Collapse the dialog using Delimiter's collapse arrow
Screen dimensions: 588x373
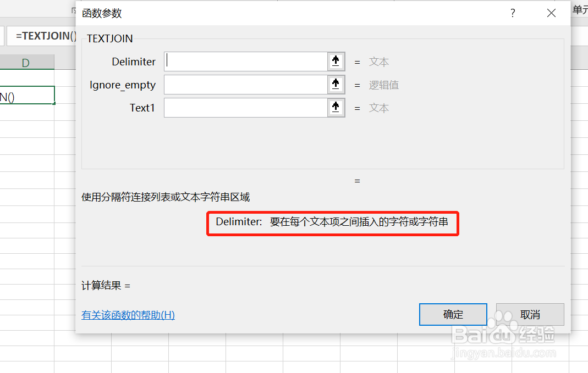coord(336,62)
